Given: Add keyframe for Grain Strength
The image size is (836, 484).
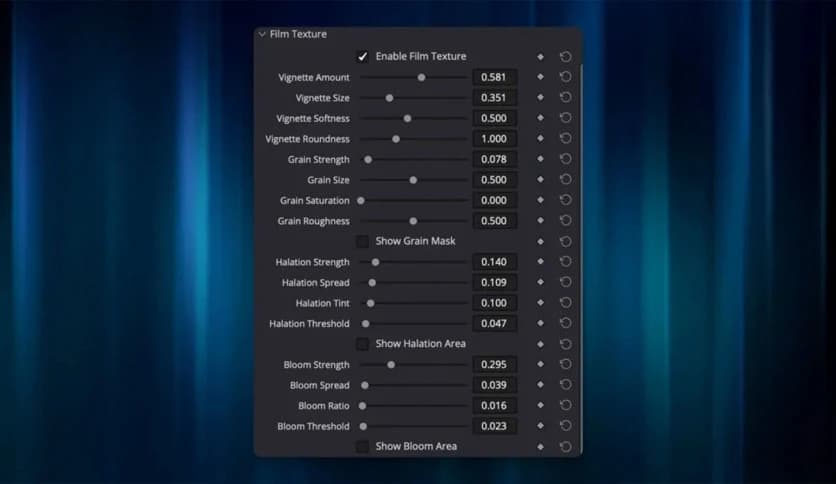Looking at the screenshot, I should (540, 159).
